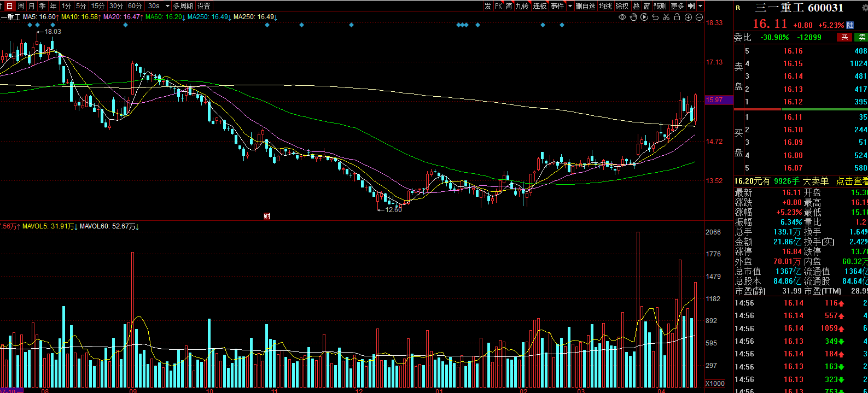Click the 陆 Stock Connect badge

[850, 25]
